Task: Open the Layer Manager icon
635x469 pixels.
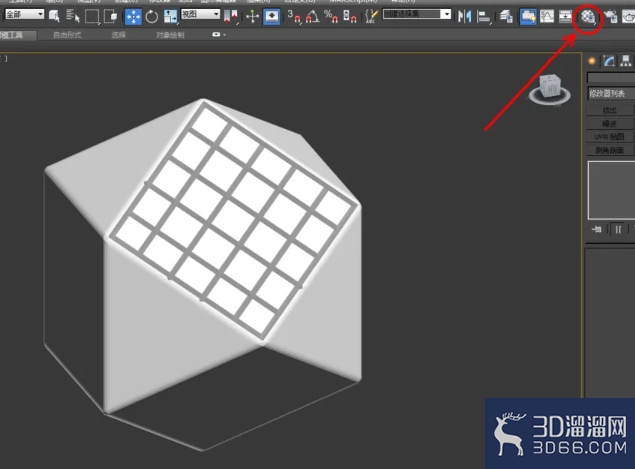Action: (506, 17)
